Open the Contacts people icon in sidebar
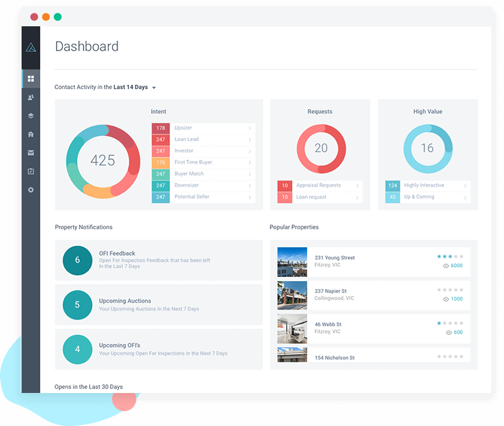The height and width of the screenshot is (426, 504). pos(31,97)
